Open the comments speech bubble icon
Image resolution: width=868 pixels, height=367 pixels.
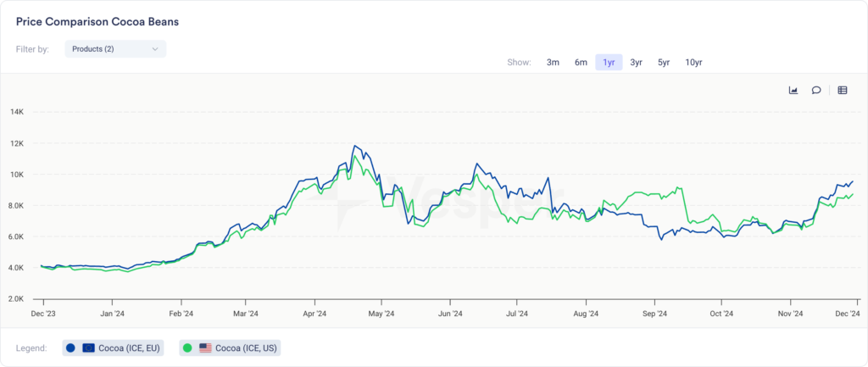816,90
